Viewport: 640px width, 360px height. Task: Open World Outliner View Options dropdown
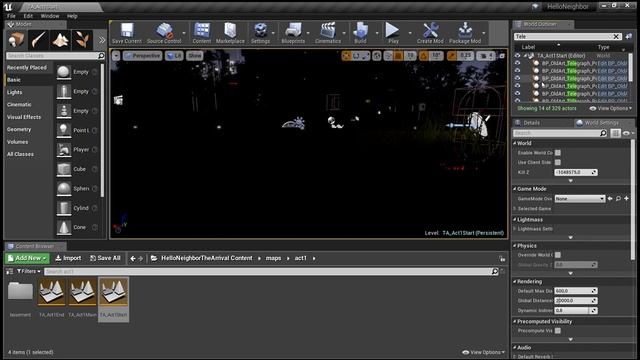point(611,109)
